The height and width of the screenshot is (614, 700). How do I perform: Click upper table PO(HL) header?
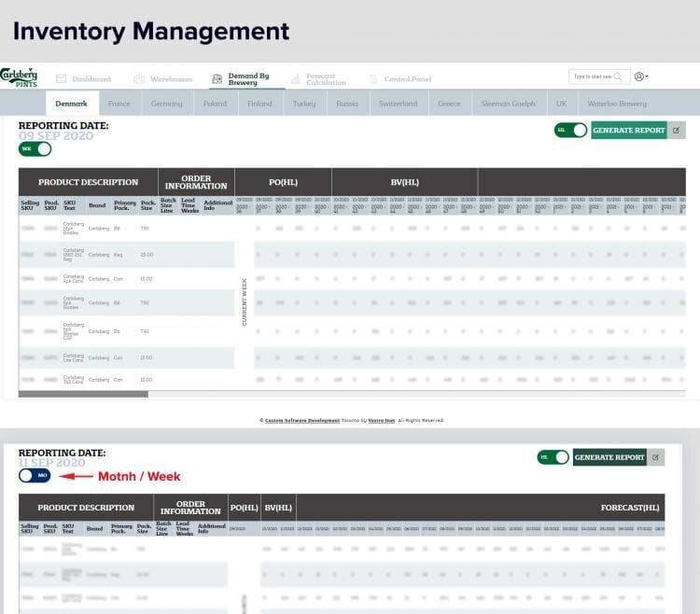(283, 182)
